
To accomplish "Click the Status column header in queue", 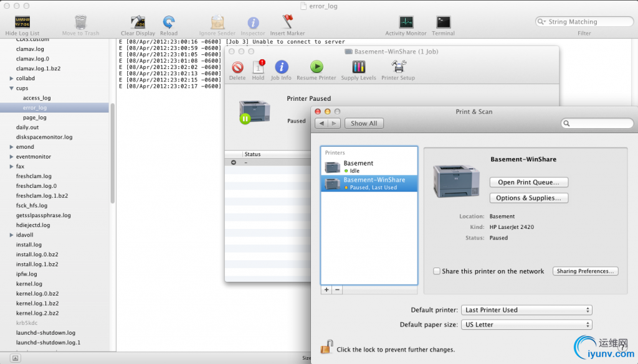I will point(252,154).
